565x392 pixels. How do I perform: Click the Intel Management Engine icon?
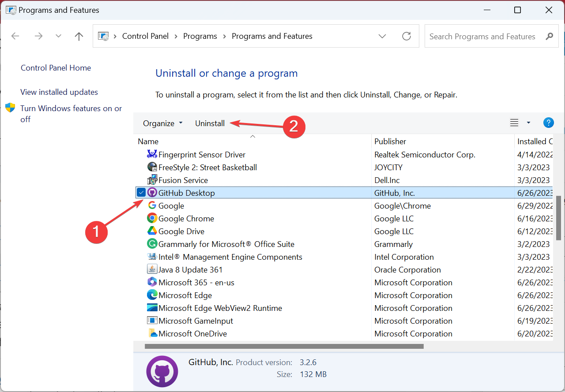point(152,257)
